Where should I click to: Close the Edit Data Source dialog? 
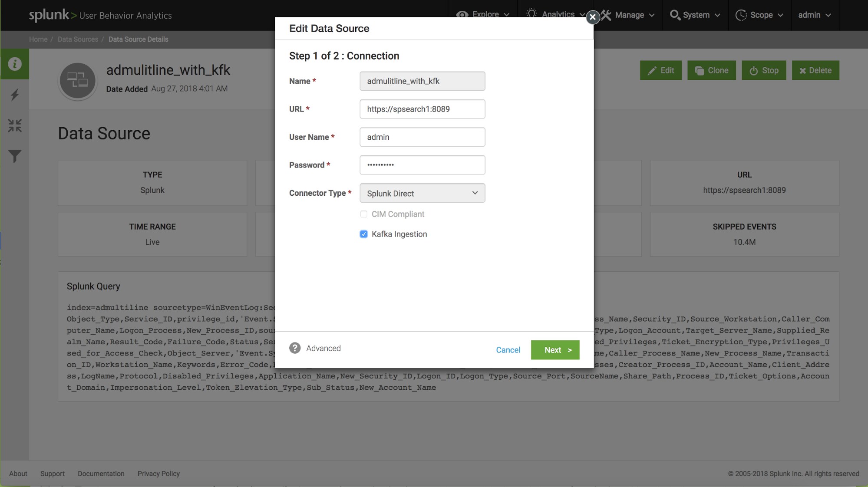[592, 17]
